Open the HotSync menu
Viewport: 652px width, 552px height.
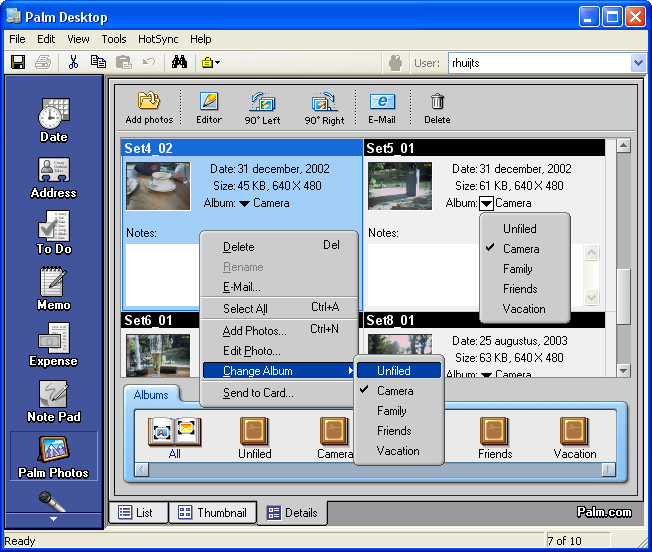158,39
